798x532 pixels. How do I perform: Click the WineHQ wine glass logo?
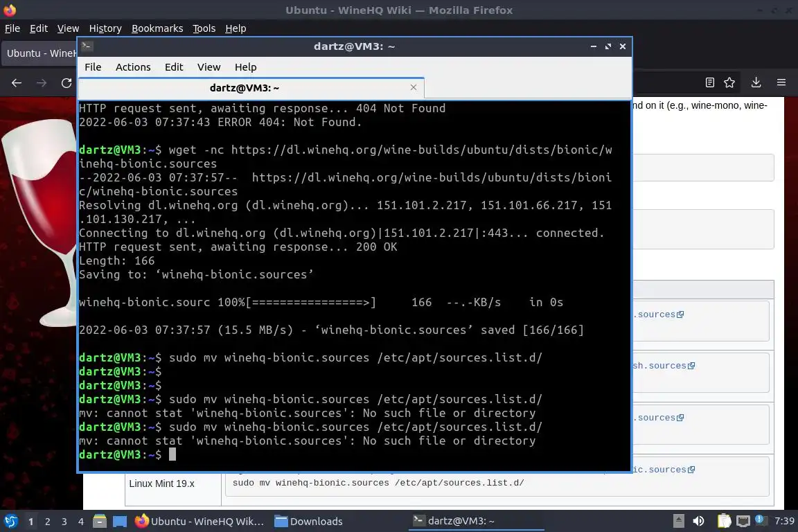pos(39,222)
